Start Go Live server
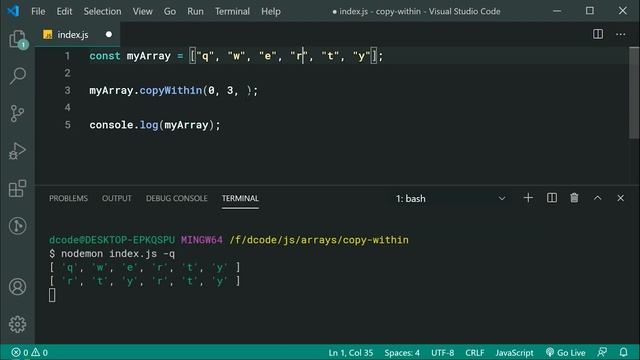The height and width of the screenshot is (360, 640). (566, 352)
